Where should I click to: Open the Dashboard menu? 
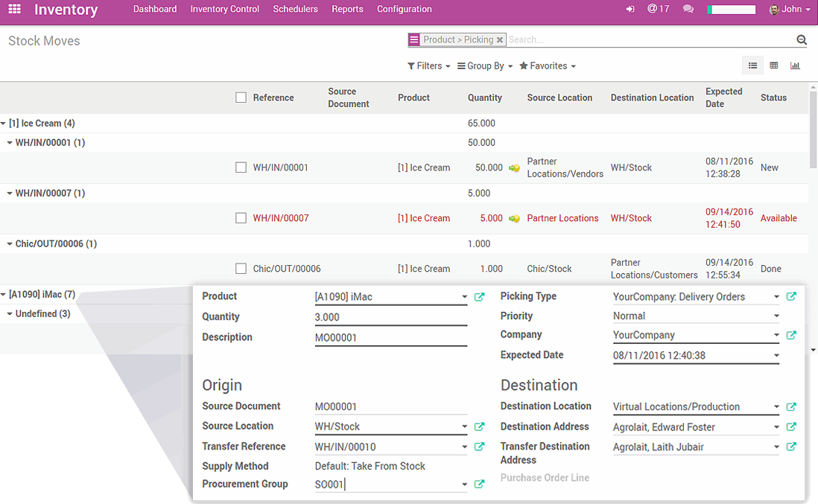tap(155, 9)
